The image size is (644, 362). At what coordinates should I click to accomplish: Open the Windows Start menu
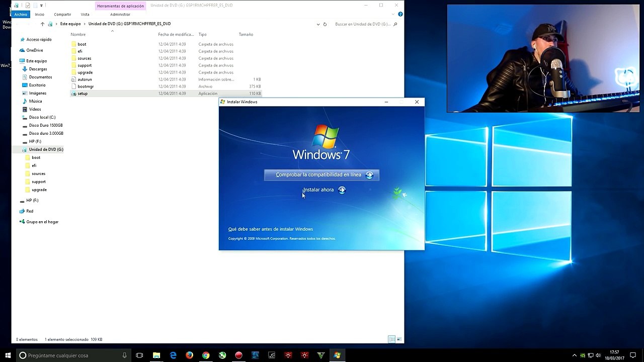(x=8, y=355)
